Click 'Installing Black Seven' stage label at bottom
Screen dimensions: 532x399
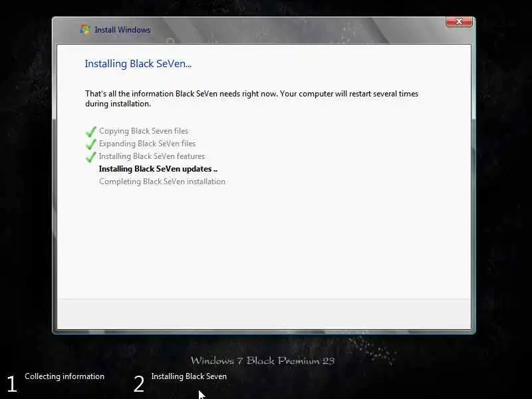pyautogui.click(x=189, y=376)
